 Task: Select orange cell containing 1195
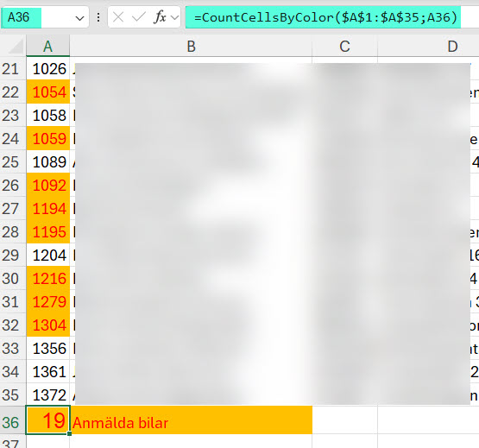(x=48, y=231)
